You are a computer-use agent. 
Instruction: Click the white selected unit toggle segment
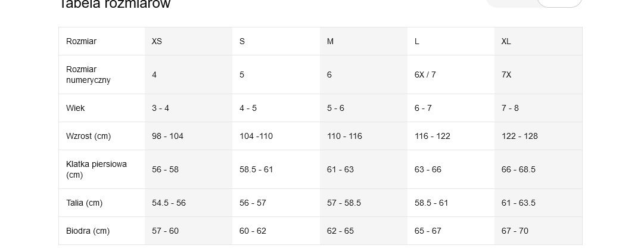click(x=559, y=2)
